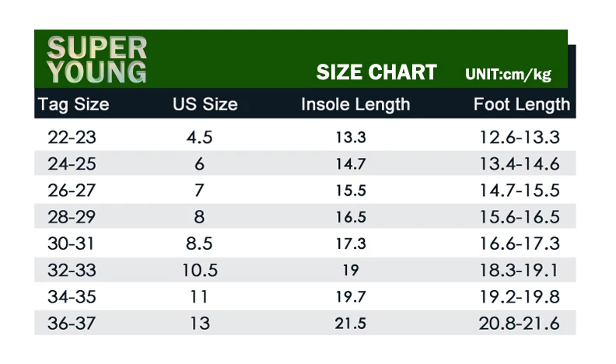Click foot length 14.7-15.5 cell
Screen dimensions: 616x364
coord(520,191)
